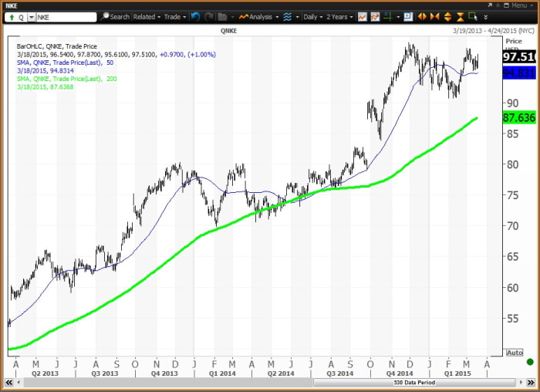
Task: Click the scrollbar right arrow
Action: click(521, 383)
